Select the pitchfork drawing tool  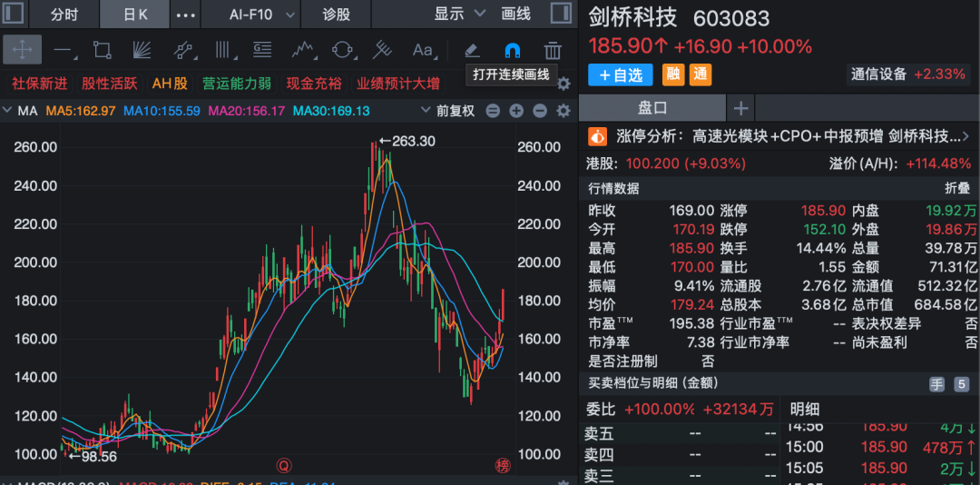click(x=382, y=49)
